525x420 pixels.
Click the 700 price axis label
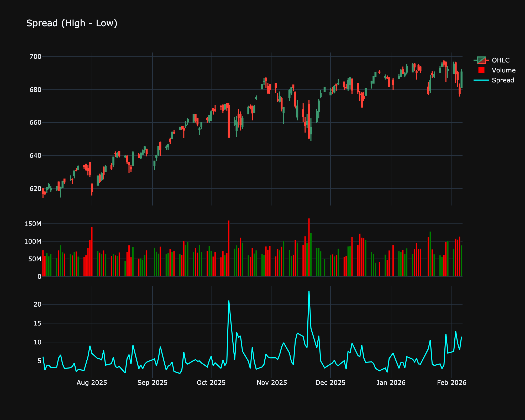click(x=35, y=57)
